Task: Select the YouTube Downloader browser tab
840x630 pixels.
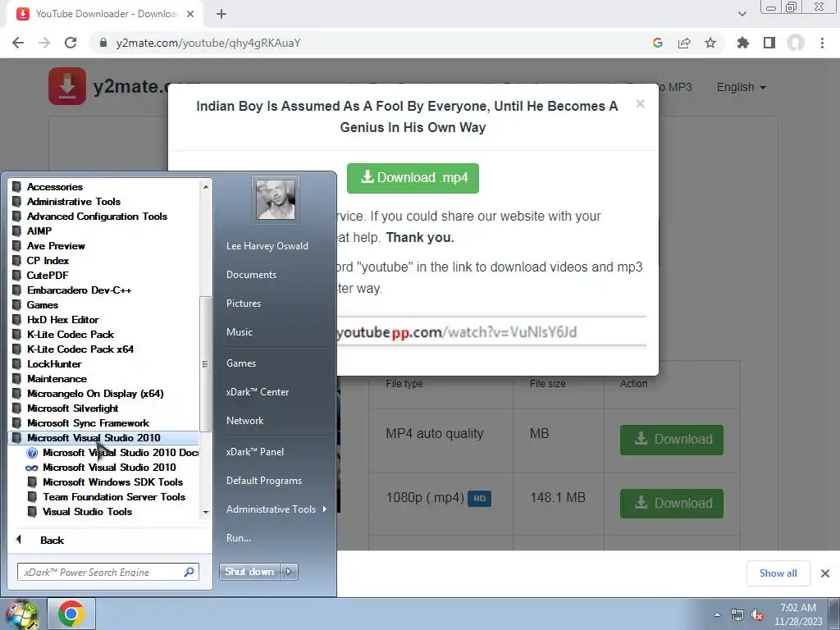Action: pyautogui.click(x=106, y=14)
